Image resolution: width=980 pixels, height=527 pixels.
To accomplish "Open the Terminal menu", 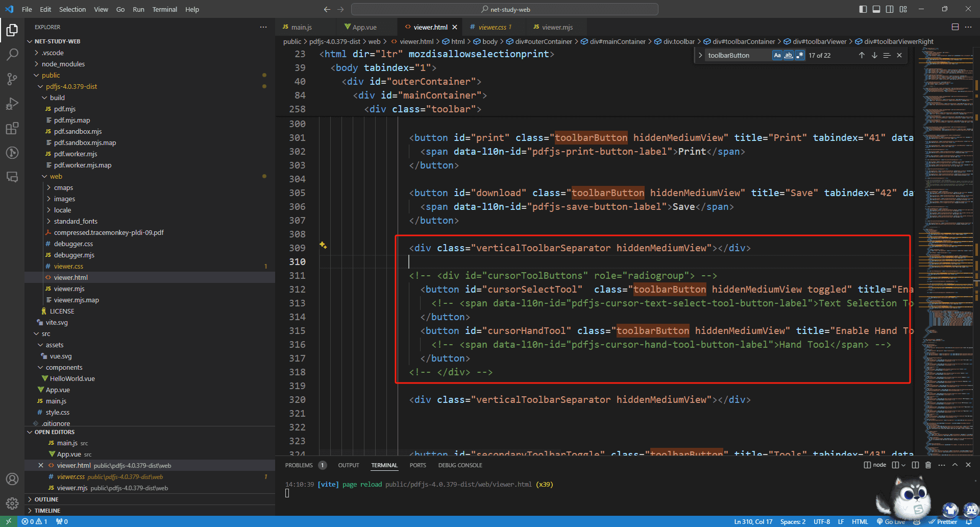I will tap(164, 9).
